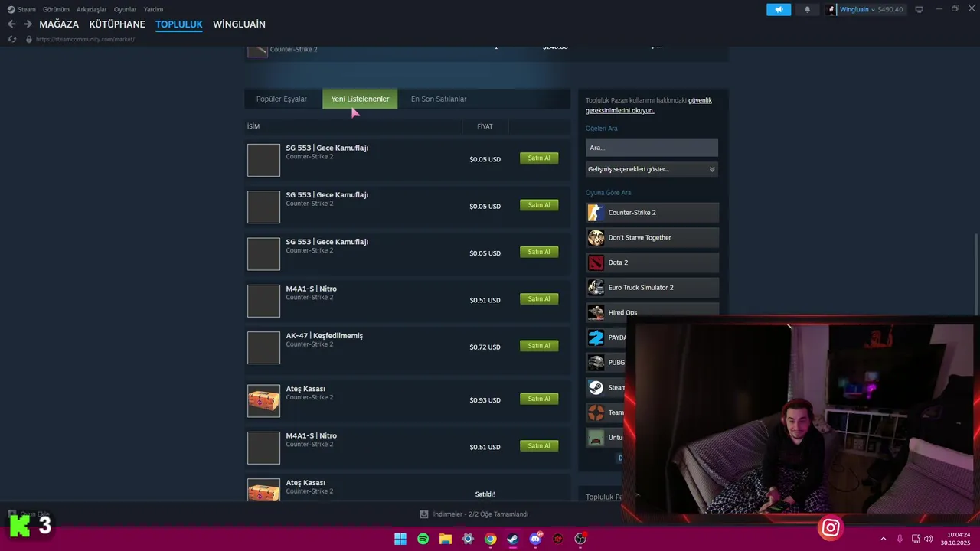
Task: Go to the MAĞAZA section
Action: pyautogui.click(x=59, y=24)
